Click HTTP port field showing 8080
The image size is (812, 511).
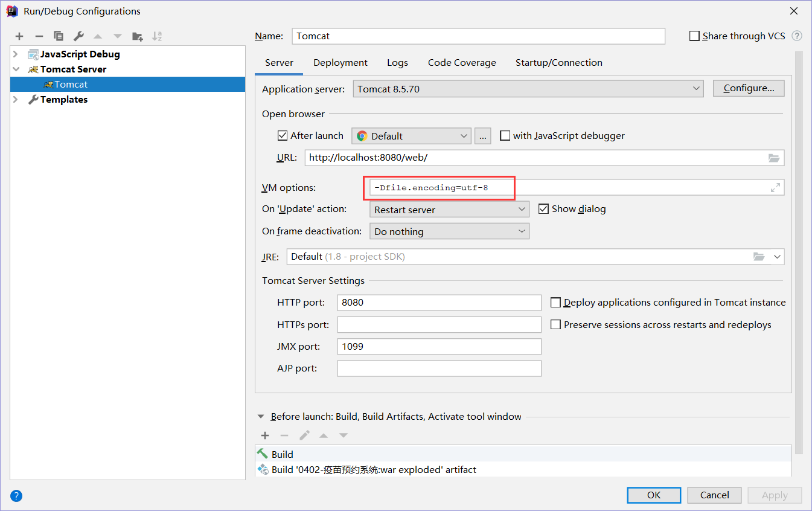pyautogui.click(x=440, y=303)
